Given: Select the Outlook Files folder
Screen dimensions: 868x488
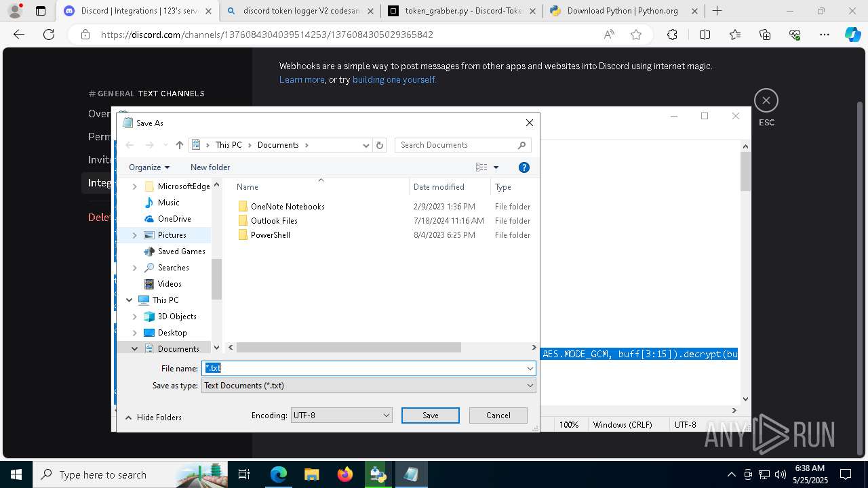Looking at the screenshot, I should (x=274, y=221).
